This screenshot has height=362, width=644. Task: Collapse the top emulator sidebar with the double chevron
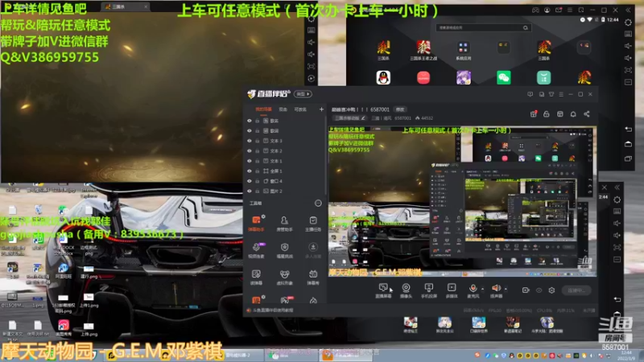628,10
